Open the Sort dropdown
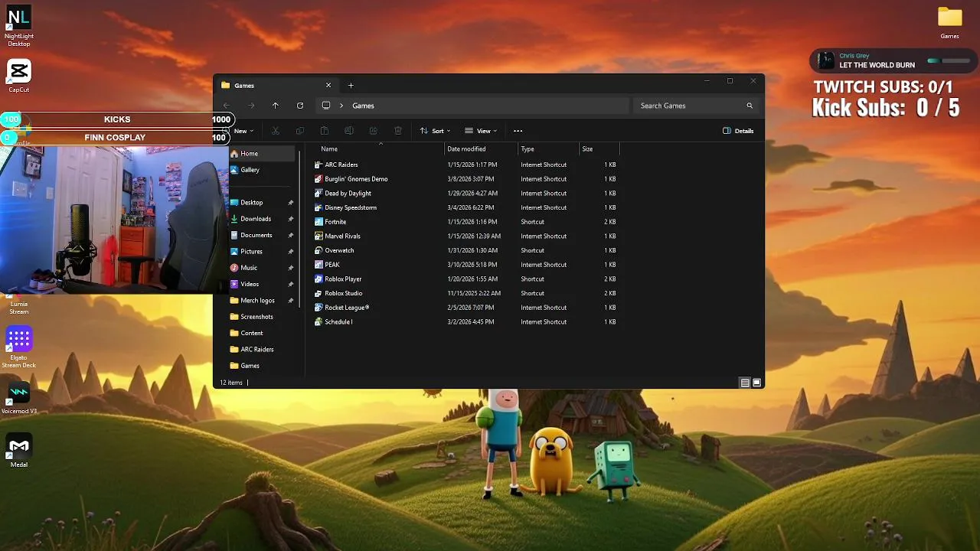This screenshot has width=980, height=551. tap(435, 131)
